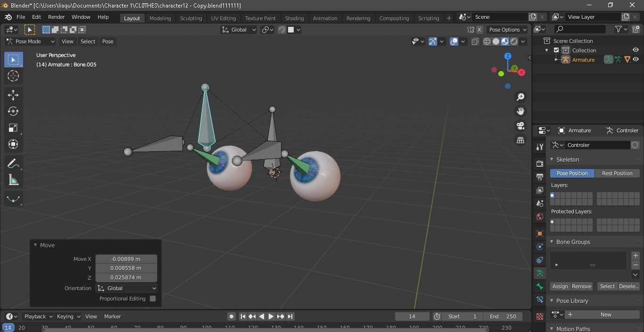644x332 pixels.
Task: Open the Scene properties tab
Action: point(540,203)
